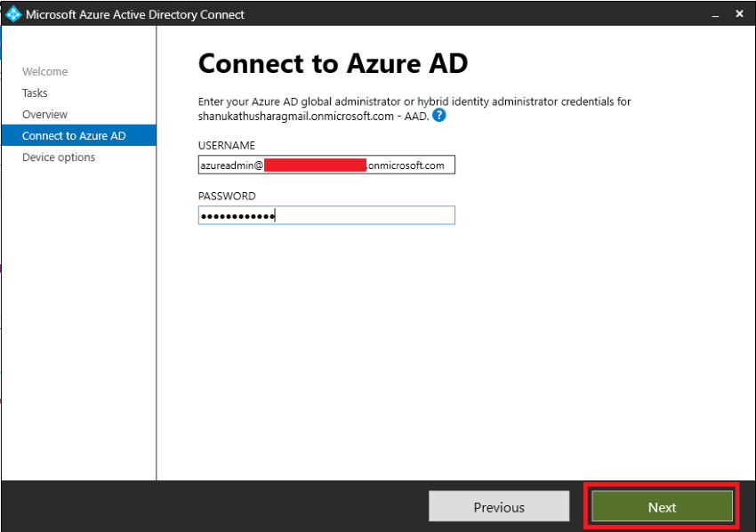Image resolution: width=756 pixels, height=532 pixels.
Task: Click the shanukathusharagmail.onmicrosoft.com tenant text
Action: click(x=295, y=117)
